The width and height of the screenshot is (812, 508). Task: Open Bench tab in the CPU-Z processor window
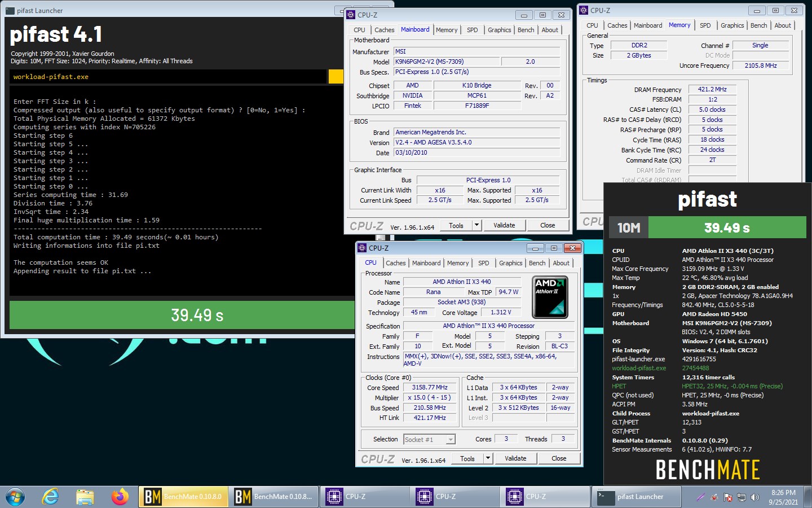click(537, 263)
